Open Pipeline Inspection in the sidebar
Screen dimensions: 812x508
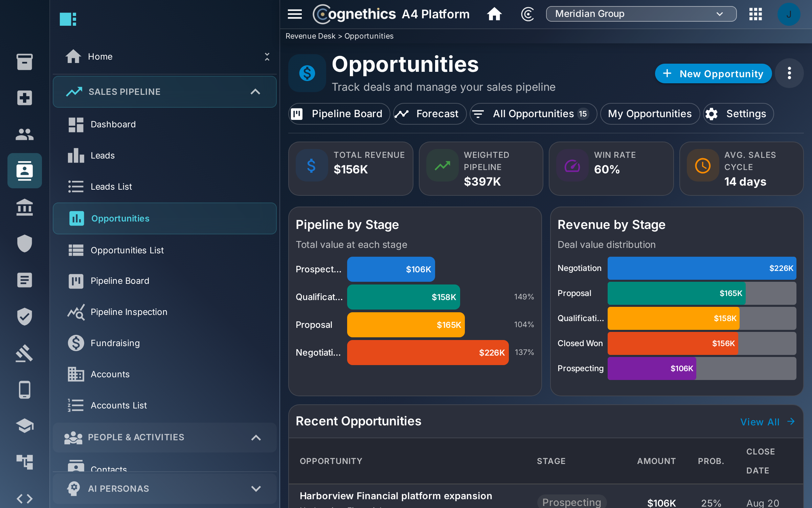[x=165, y=312]
